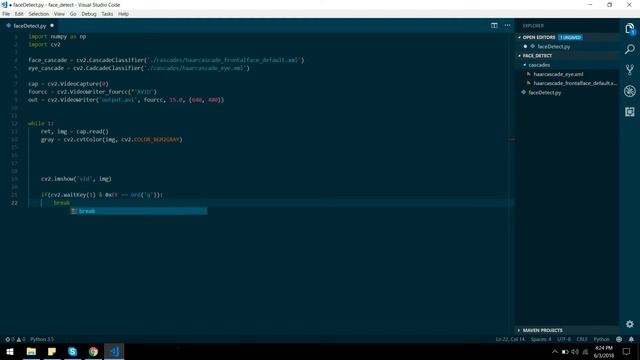Click the split editor icon
The width and height of the screenshot is (640, 360).
pos(494,25)
